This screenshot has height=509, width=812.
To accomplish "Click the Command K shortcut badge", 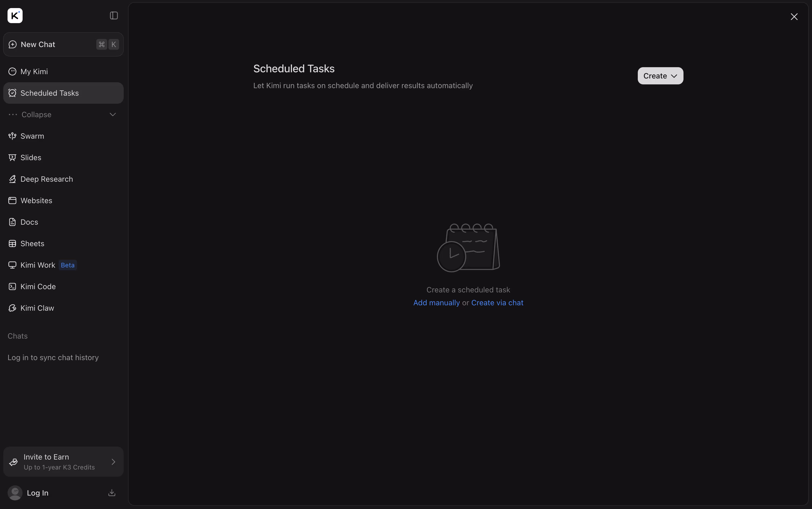I will [108, 44].
